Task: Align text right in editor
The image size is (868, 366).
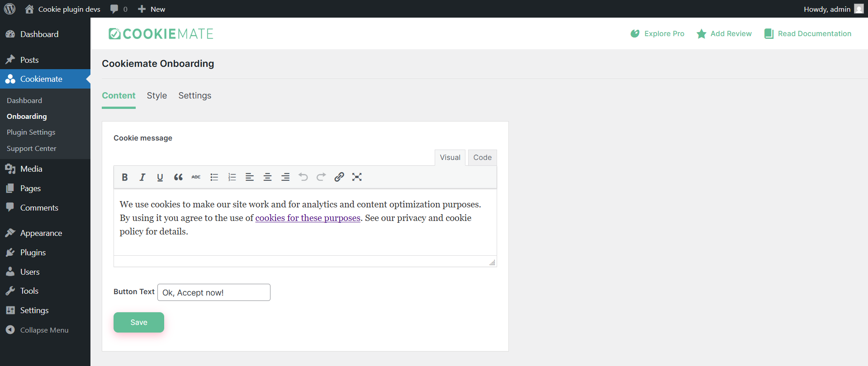Action: 285,177
